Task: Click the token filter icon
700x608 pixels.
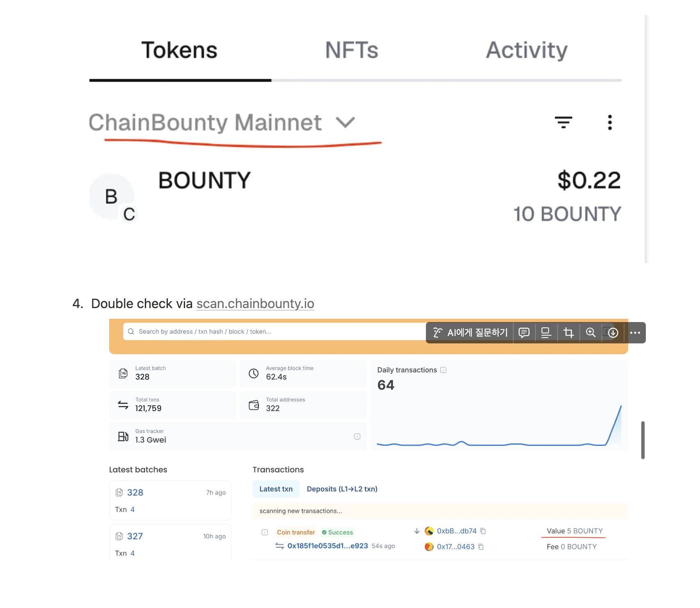Action: (563, 122)
